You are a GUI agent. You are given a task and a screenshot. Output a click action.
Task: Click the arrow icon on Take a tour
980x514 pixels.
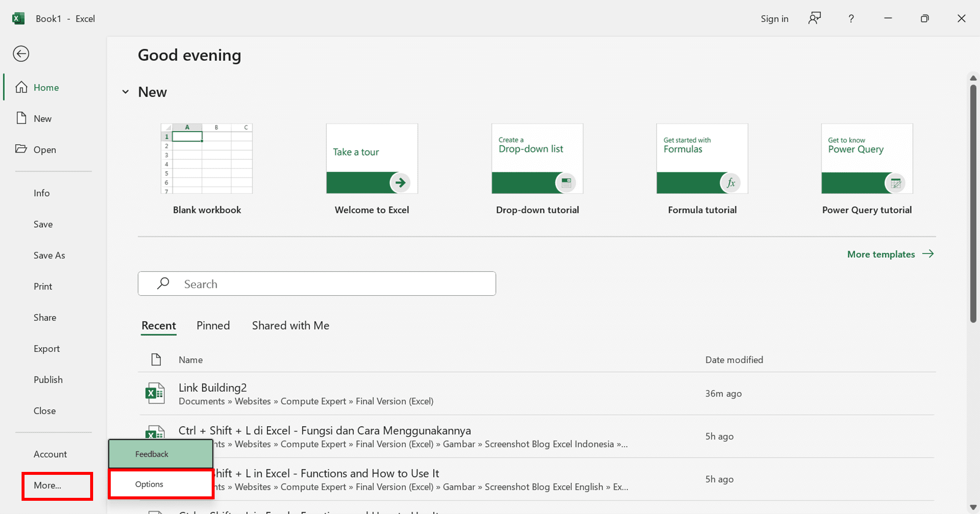400,183
